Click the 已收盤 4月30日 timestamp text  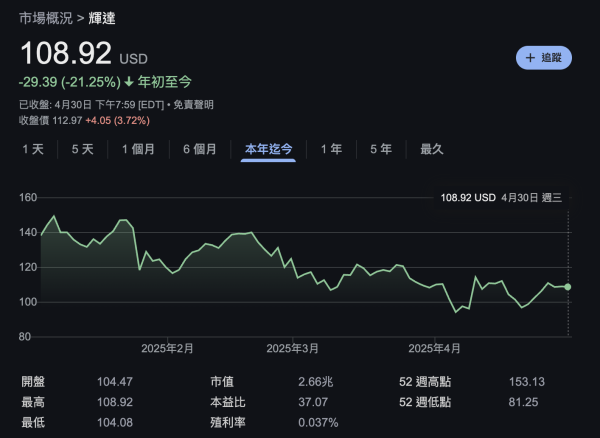point(92,105)
